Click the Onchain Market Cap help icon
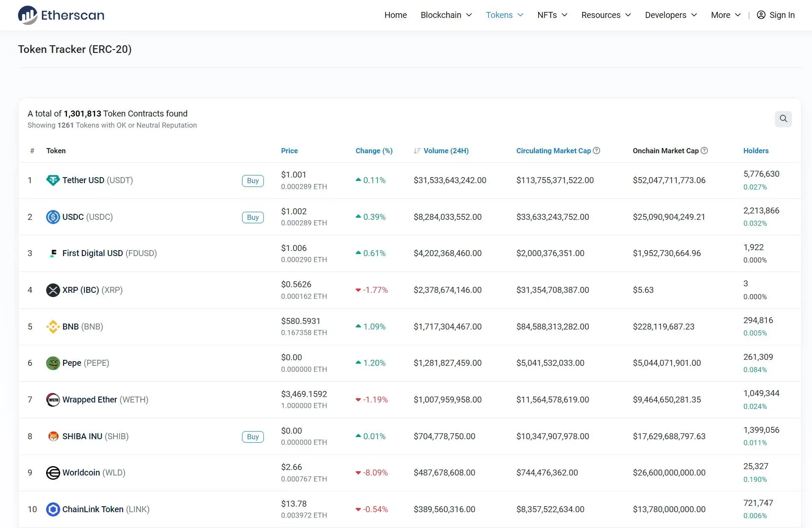The height and width of the screenshot is (528, 812). tap(704, 151)
